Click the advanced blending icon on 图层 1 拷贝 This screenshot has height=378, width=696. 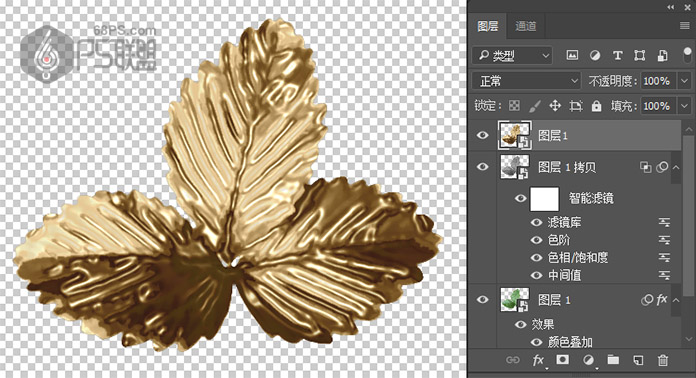click(x=645, y=167)
